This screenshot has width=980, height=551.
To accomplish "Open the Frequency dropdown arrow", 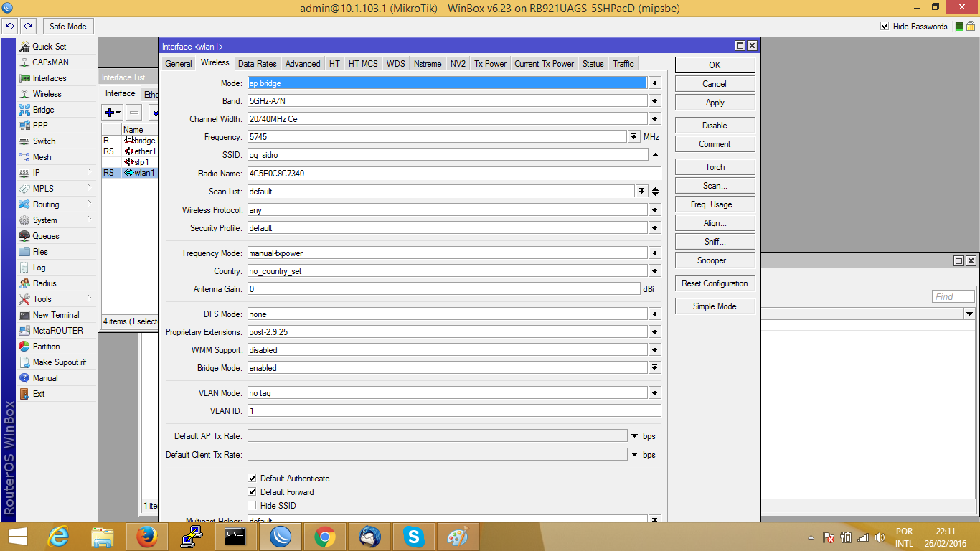I will [634, 137].
